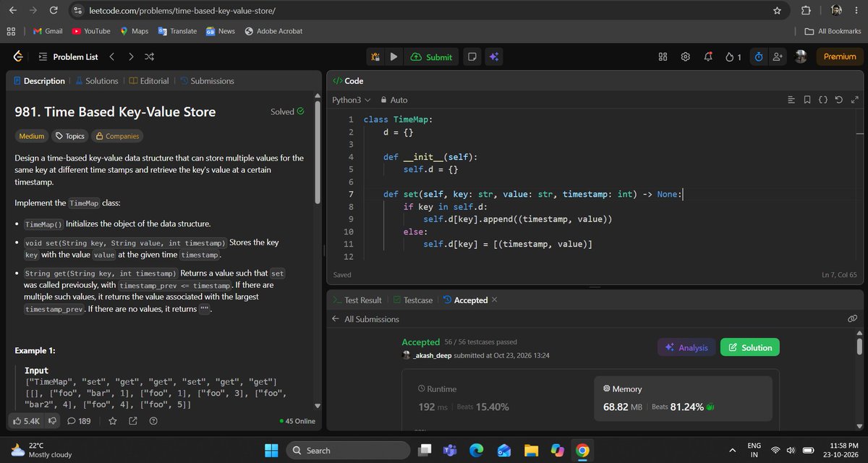Open the help question mark icon

(154, 420)
